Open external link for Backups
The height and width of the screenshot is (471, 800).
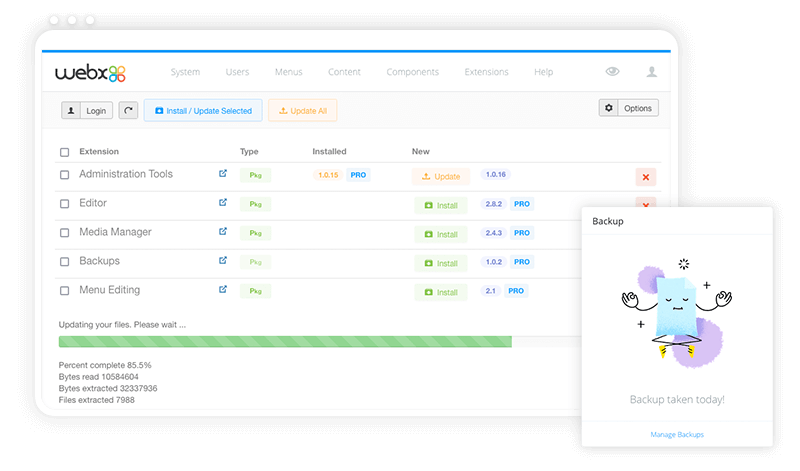point(223,261)
